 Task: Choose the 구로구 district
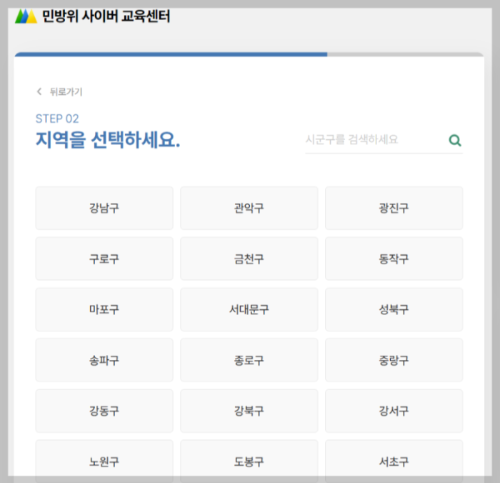104,259
